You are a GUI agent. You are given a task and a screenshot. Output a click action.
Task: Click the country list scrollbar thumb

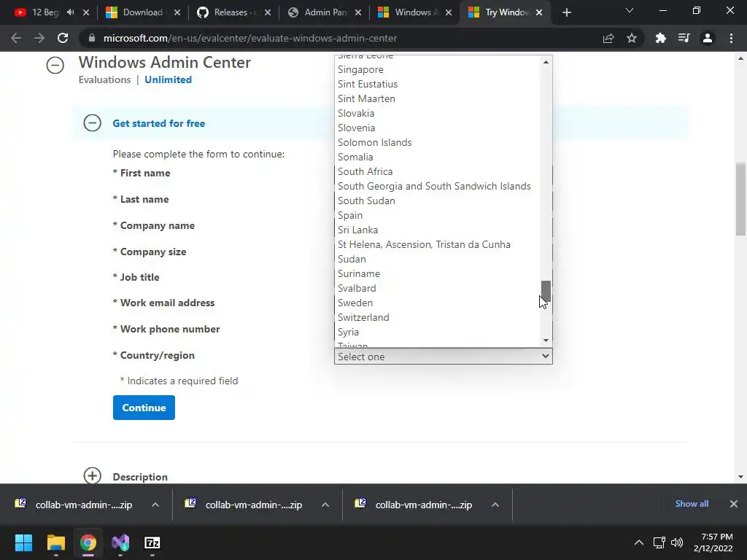pos(546,291)
